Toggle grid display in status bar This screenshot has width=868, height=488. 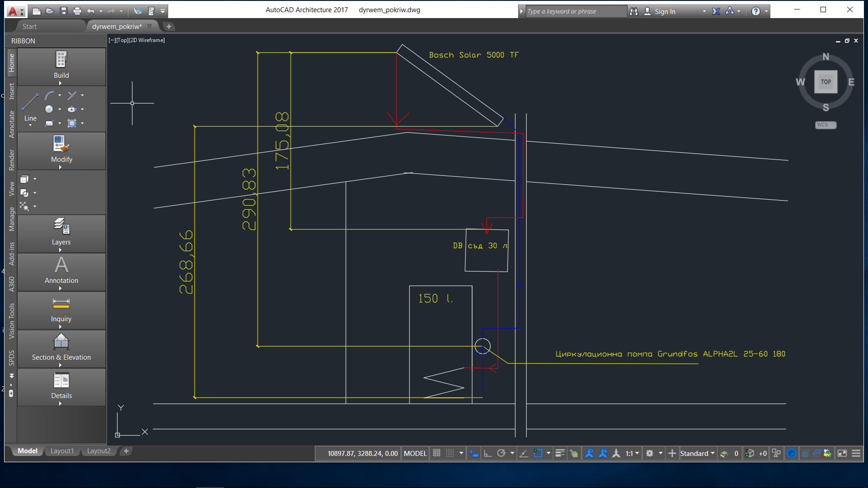coord(437,453)
